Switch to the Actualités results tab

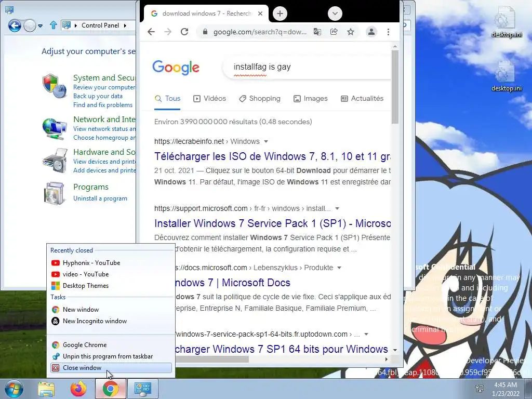362,98
